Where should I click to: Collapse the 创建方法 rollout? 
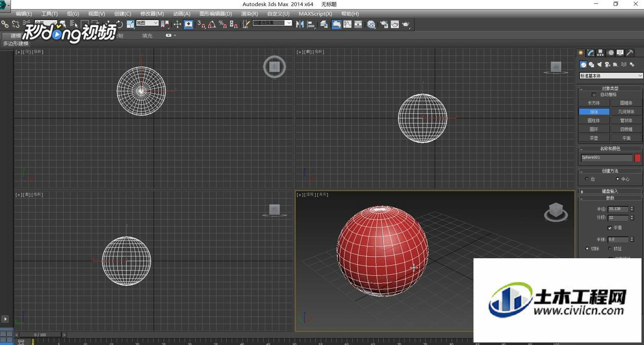click(610, 171)
